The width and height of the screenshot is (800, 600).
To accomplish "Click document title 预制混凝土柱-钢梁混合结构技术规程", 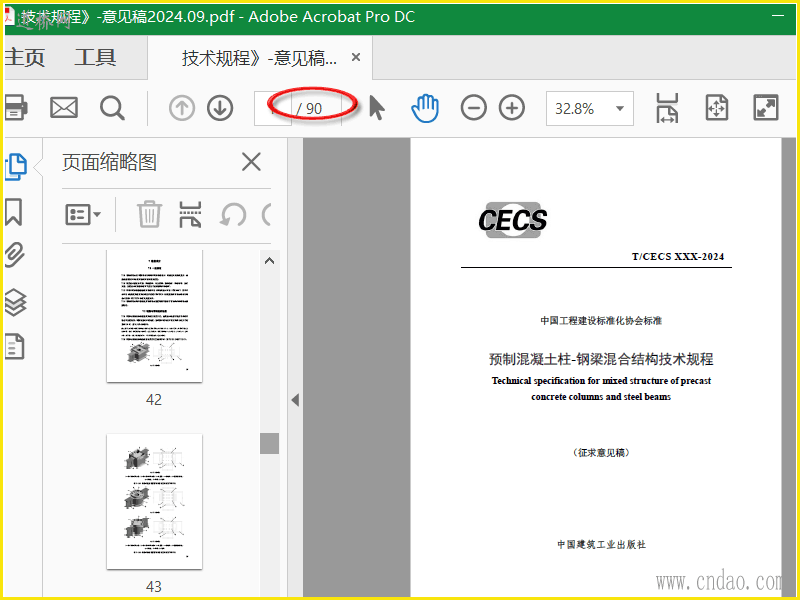I will 601,359.
